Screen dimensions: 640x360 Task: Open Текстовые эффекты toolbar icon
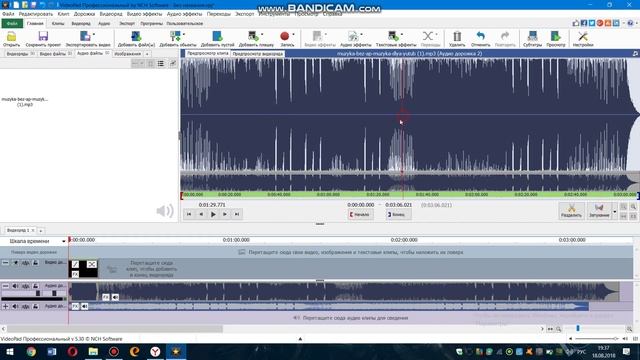[x=393, y=36]
